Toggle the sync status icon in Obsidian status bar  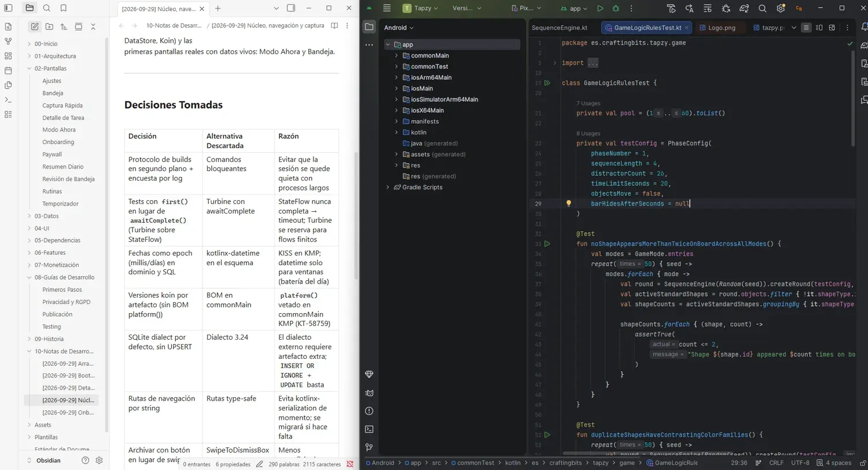click(350, 464)
